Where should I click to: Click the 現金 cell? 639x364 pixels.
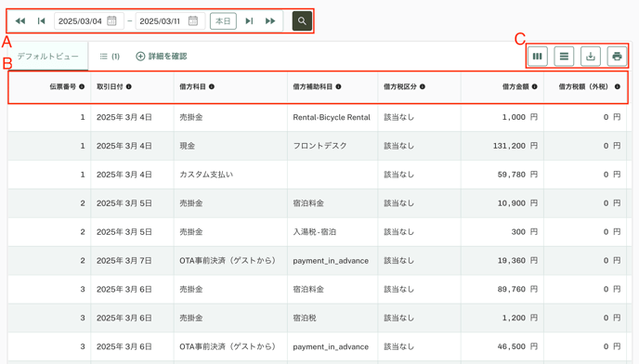[230, 146]
